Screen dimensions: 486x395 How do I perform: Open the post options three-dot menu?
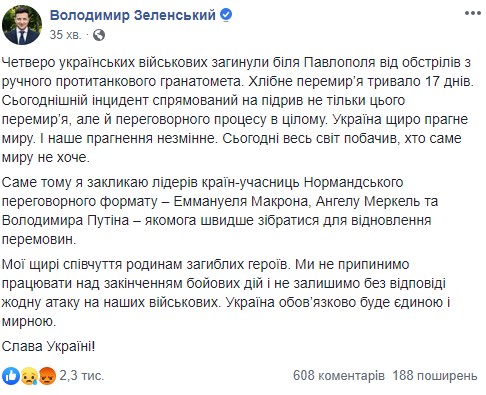click(473, 13)
